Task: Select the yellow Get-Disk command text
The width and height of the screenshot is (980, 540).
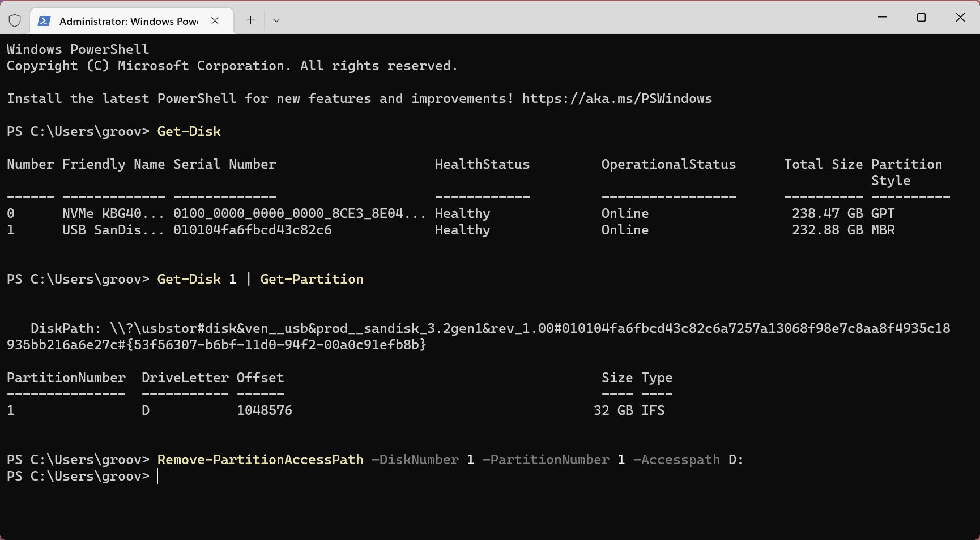Action: pos(188,131)
